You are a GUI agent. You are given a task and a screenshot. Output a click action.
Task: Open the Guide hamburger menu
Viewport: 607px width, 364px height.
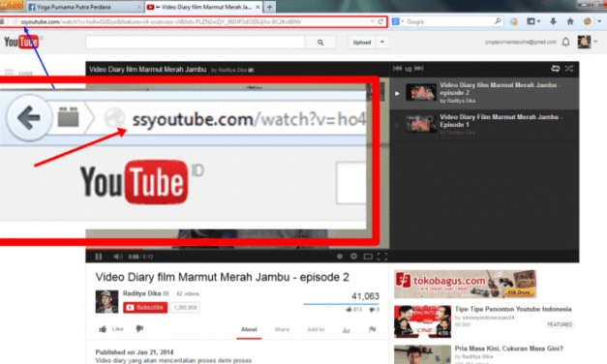[x=10, y=73]
